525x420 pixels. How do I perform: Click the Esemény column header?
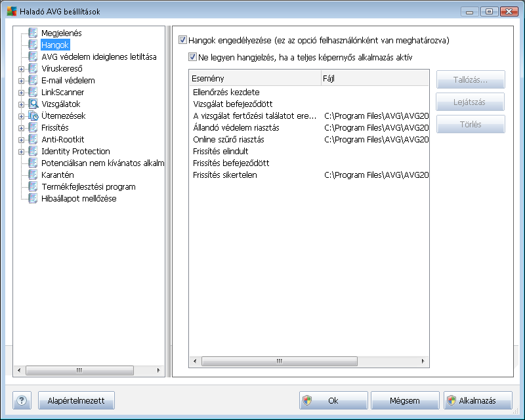[255, 78]
